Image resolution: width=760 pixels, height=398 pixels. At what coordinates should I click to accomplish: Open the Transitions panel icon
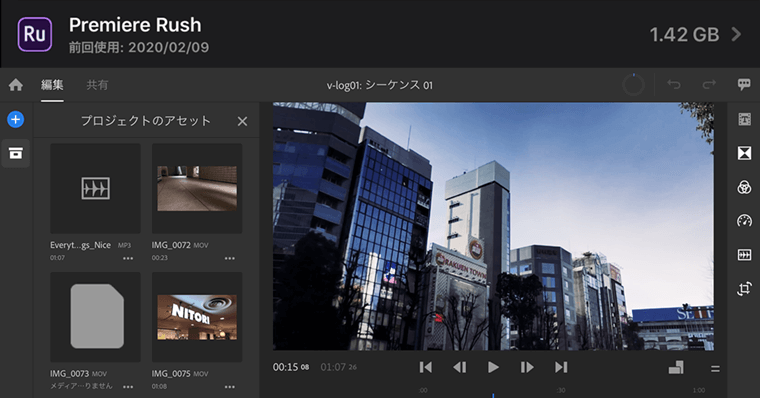(744, 153)
